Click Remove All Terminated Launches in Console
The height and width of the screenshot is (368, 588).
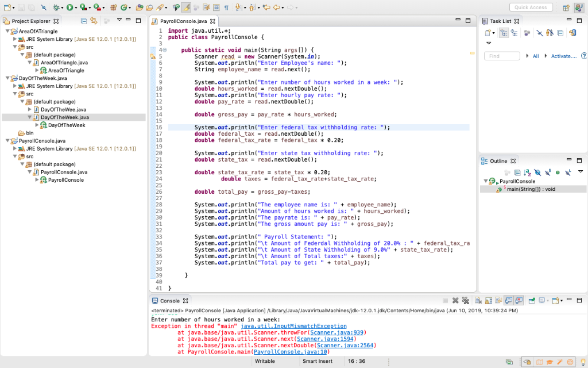tap(466, 301)
